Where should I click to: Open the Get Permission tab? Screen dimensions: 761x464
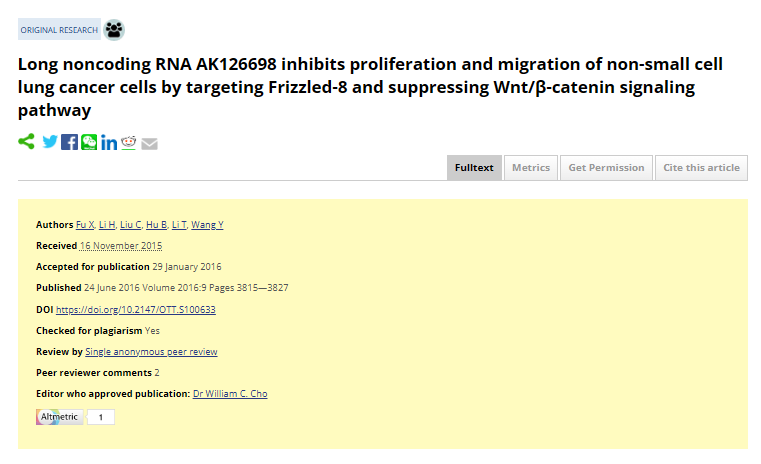point(606,168)
